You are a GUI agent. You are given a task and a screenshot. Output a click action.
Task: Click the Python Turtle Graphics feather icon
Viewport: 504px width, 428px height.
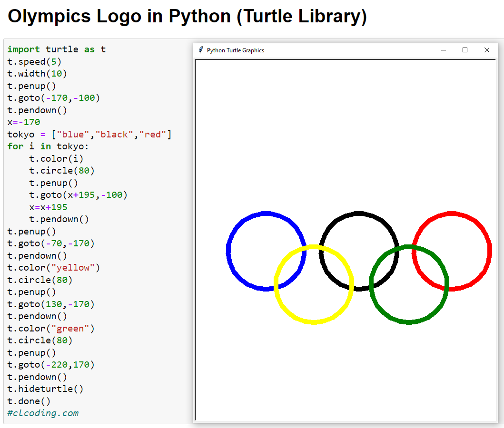click(200, 50)
